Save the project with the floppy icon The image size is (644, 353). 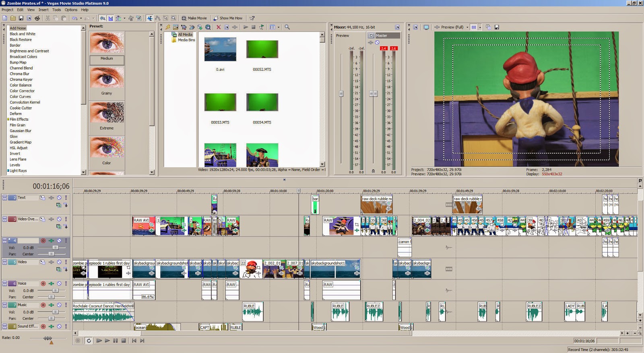click(21, 18)
